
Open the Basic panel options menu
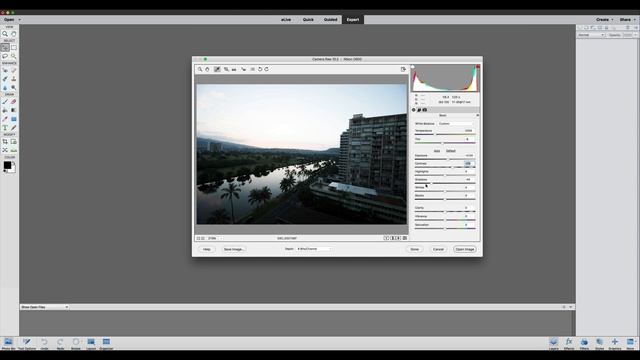478,116
